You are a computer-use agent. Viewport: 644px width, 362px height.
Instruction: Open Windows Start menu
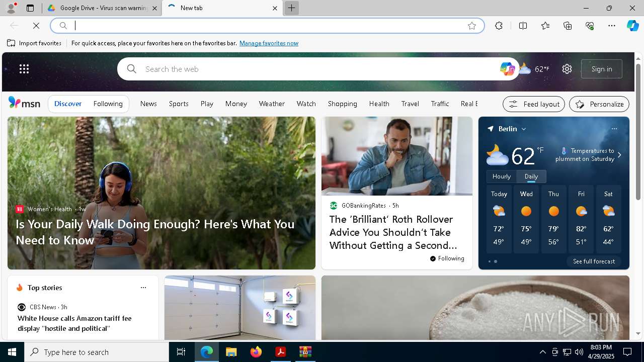12,352
